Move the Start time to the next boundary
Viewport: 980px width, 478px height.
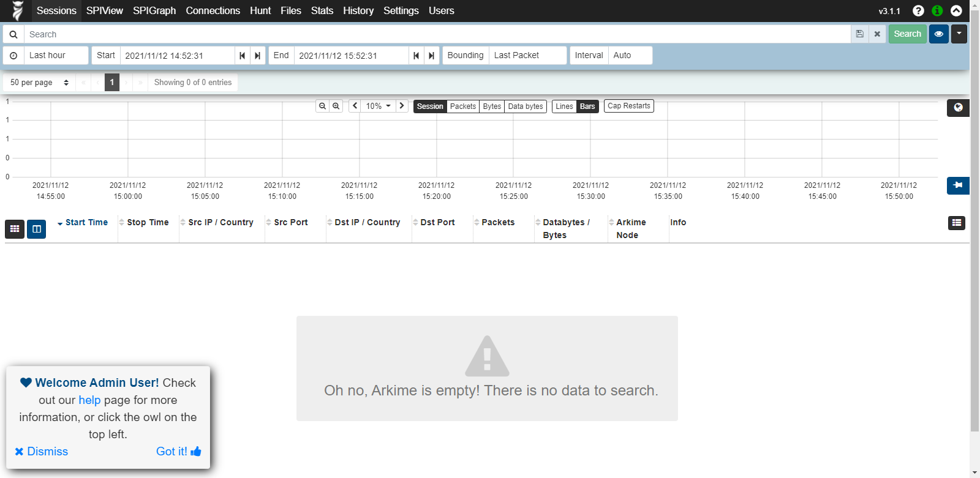tap(258, 55)
